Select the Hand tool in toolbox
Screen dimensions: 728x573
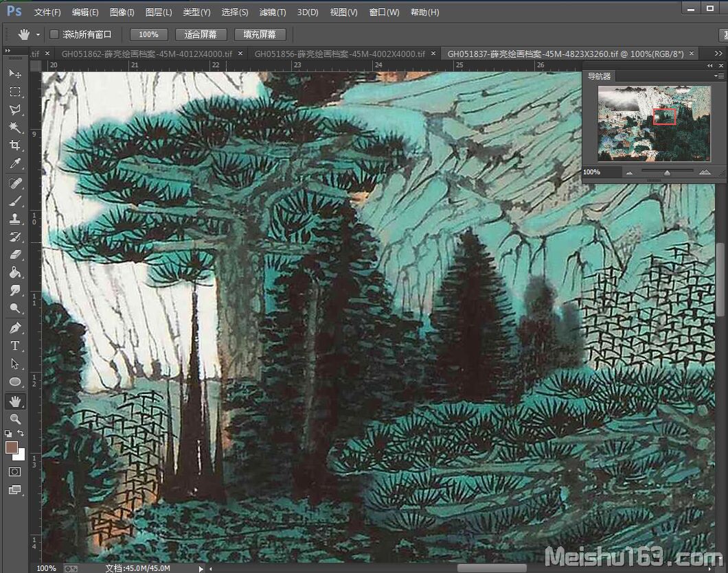click(15, 401)
